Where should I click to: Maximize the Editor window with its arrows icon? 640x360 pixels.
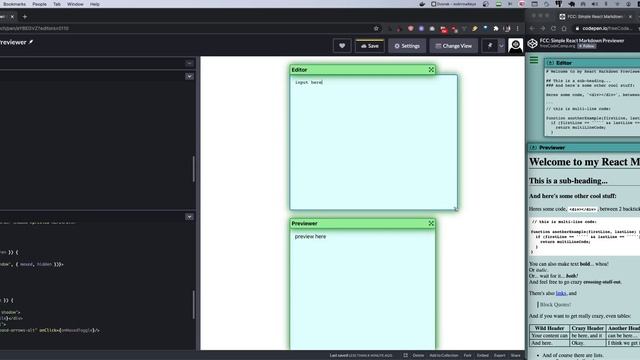point(431,70)
